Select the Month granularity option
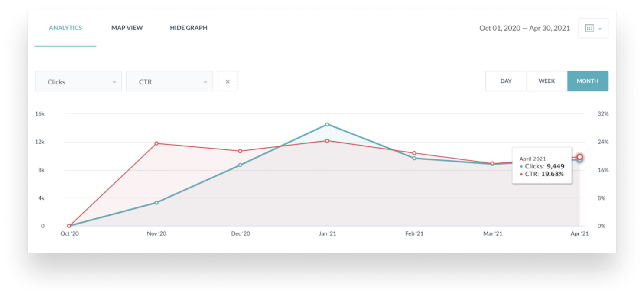Image resolution: width=644 pixels, height=298 pixels. (587, 81)
